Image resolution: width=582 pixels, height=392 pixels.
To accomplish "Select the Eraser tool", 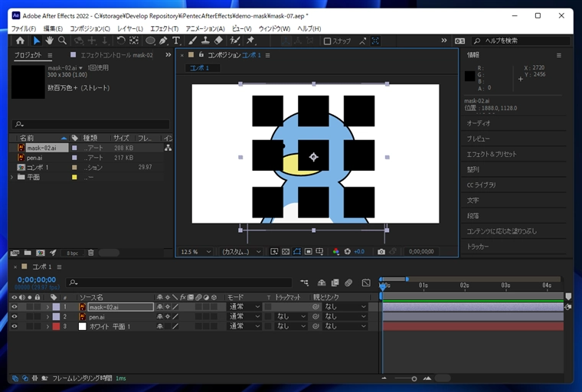I will 219,41.
